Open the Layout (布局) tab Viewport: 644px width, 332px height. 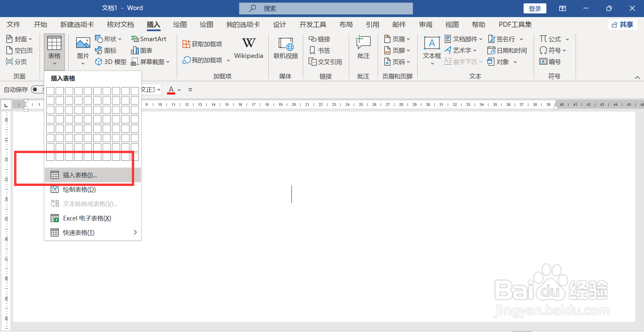pyautogui.click(x=346, y=24)
